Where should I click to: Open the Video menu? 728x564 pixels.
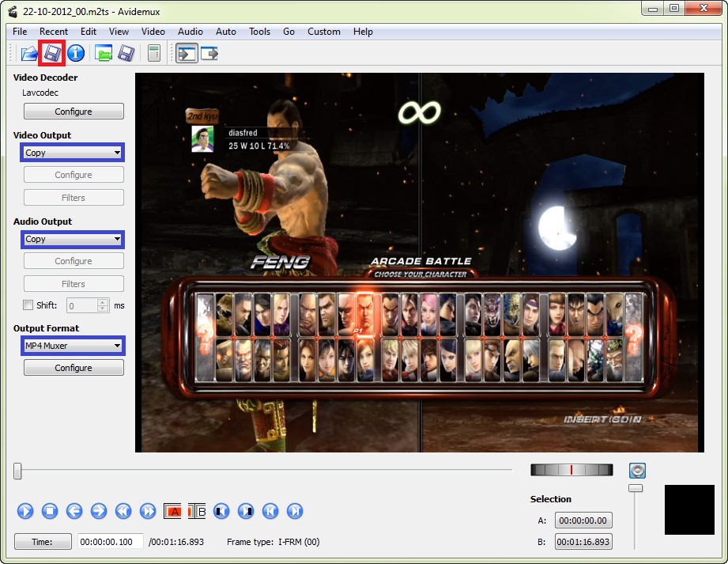153,32
